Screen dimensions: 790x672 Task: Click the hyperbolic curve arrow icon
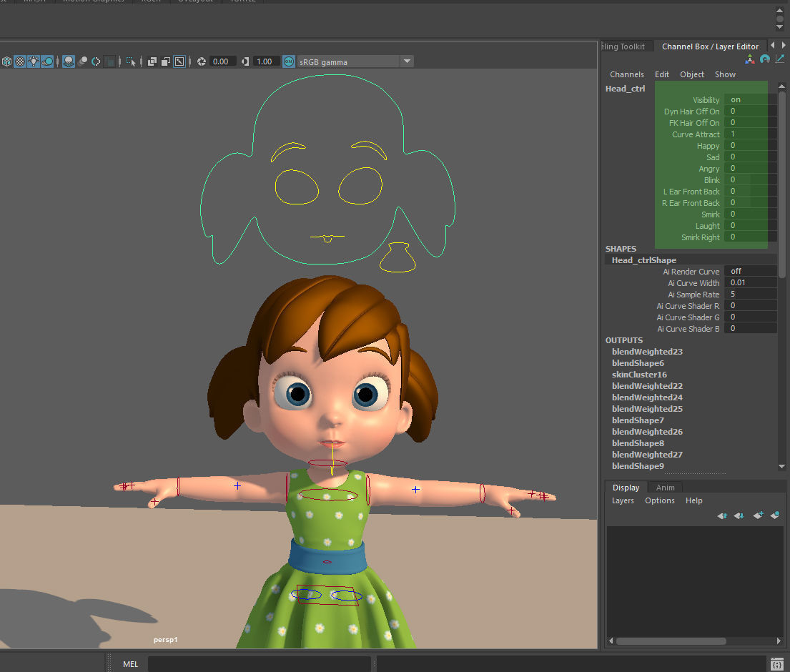click(780, 59)
